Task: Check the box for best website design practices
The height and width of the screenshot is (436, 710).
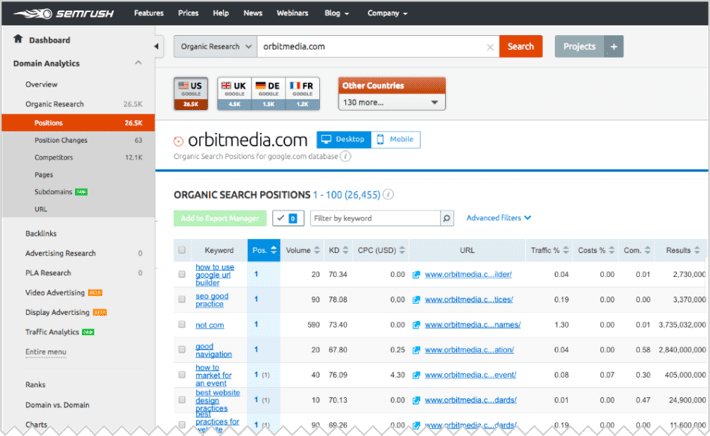Action: (182, 400)
